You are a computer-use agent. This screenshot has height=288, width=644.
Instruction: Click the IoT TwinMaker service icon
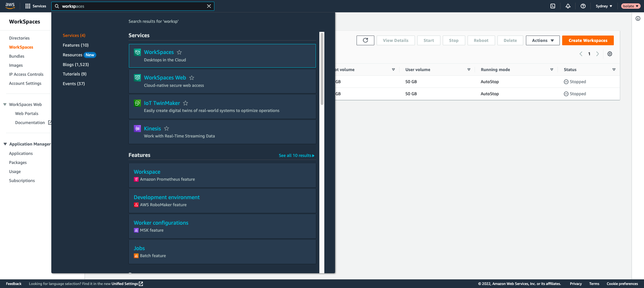(x=138, y=103)
